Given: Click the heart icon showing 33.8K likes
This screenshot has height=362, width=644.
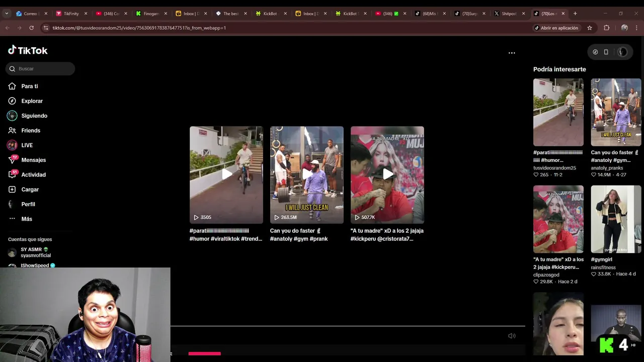Looking at the screenshot, I should (594, 275).
